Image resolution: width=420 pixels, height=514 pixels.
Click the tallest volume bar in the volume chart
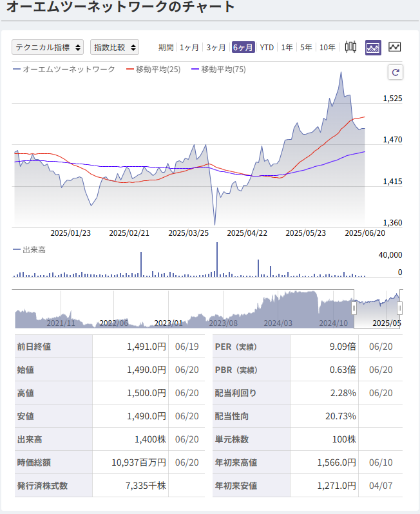tap(217, 260)
